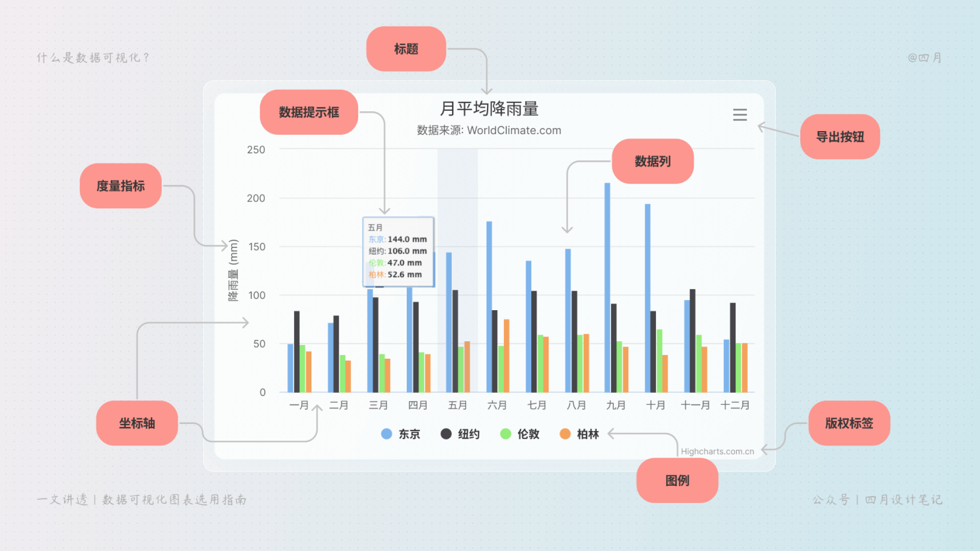980x551 pixels.
Task: Click tooltip row 伦敦: 47.0 mm
Action: (395, 263)
